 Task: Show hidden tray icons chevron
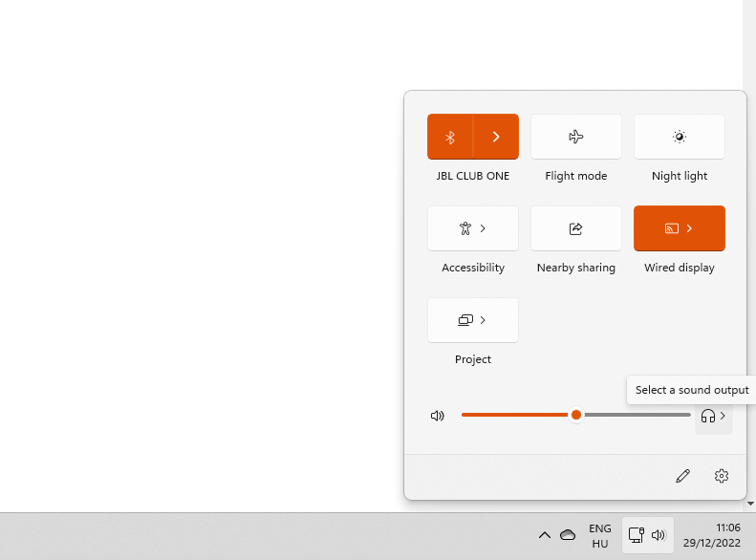pos(545,535)
